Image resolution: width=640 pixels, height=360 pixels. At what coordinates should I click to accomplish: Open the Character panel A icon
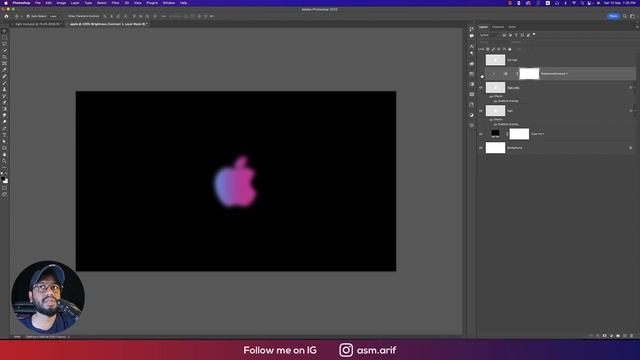coord(472,46)
